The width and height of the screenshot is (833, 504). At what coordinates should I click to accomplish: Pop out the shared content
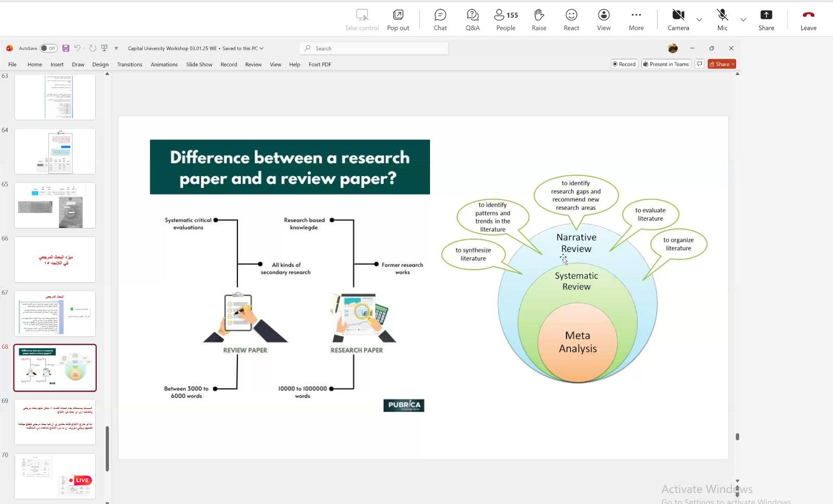pos(398,20)
